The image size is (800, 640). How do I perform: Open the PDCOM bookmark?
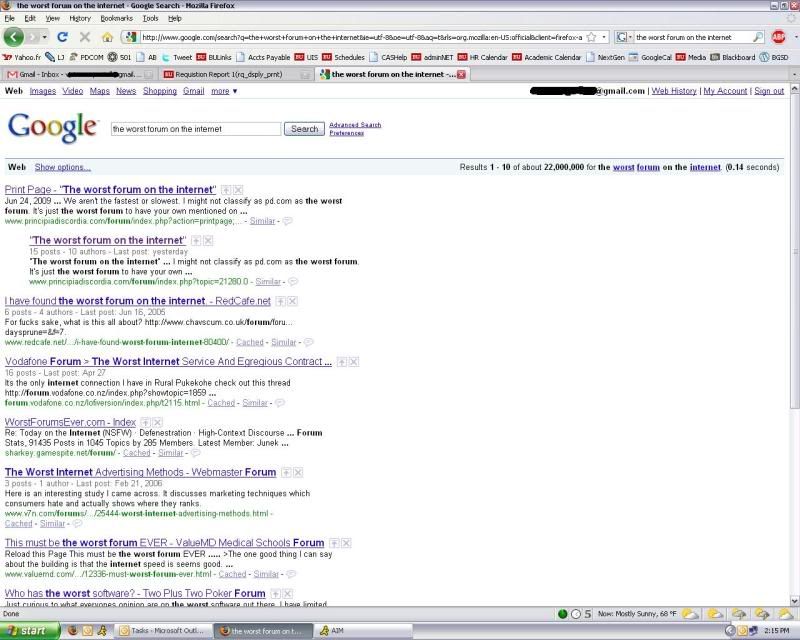(87, 57)
